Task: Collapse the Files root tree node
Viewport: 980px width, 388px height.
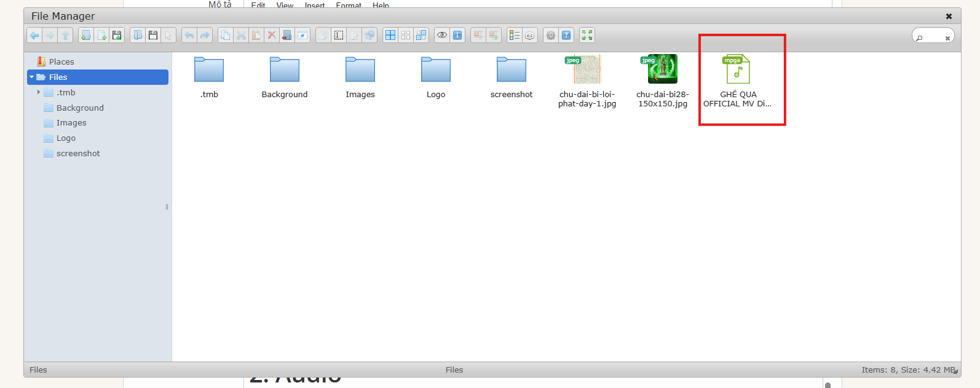Action: (x=32, y=77)
